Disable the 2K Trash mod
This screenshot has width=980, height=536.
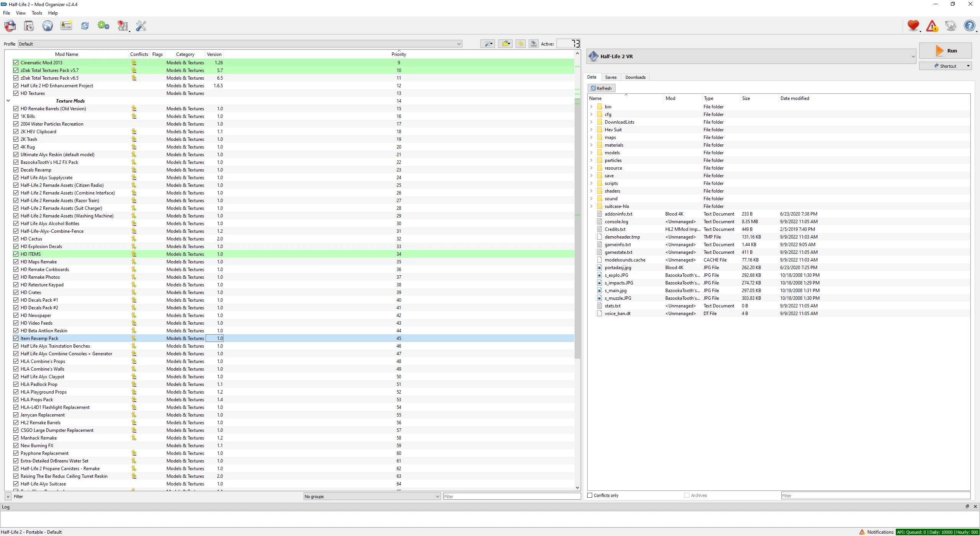[16, 139]
